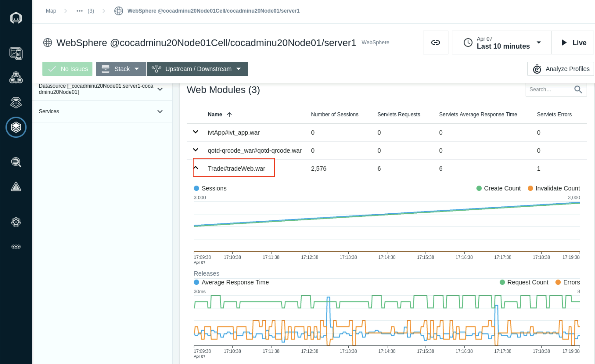Click the sort ascending arrow next to Name
Image resolution: width=595 pixels, height=364 pixels.
coord(229,114)
